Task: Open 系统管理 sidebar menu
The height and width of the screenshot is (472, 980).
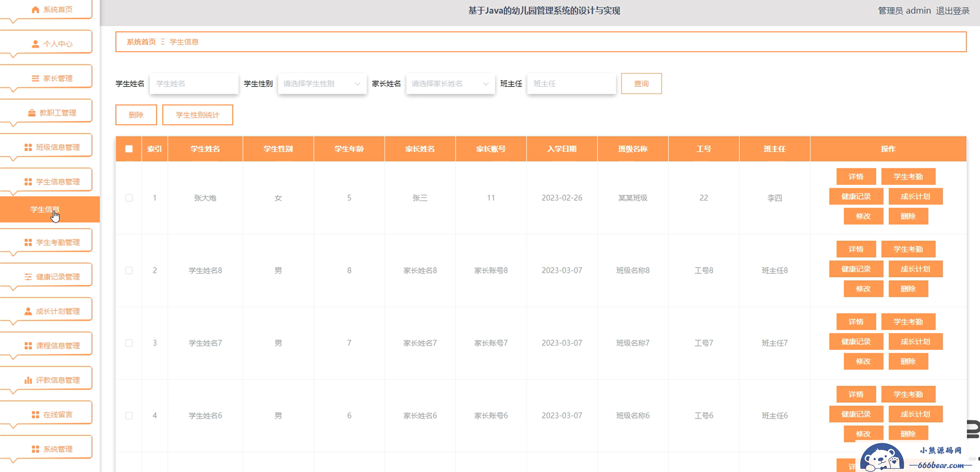Action: tap(46, 449)
